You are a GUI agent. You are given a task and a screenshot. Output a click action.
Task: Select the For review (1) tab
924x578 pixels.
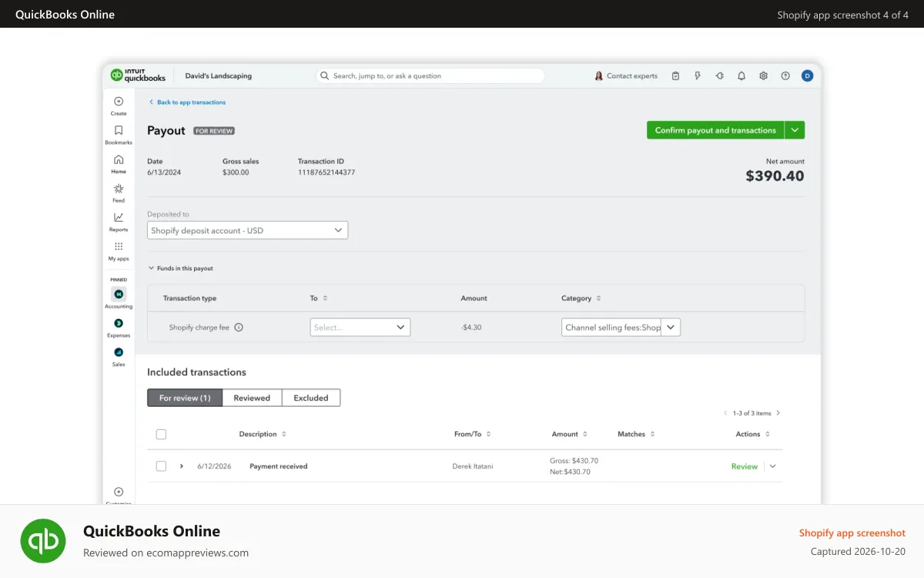pyautogui.click(x=185, y=398)
